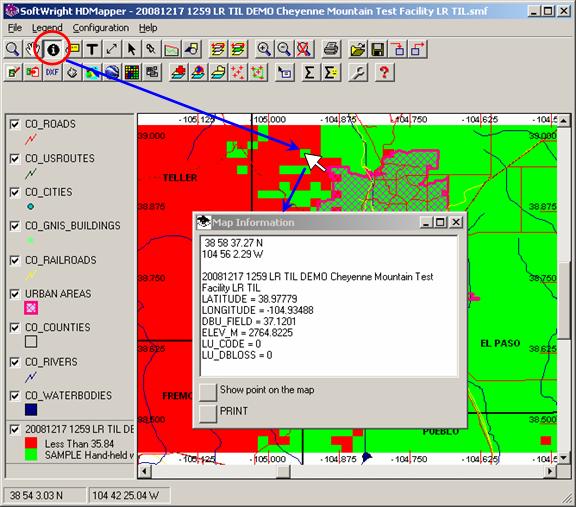Select the diagonal double-arrow measure tool
The image size is (576, 507).
pyautogui.click(x=112, y=49)
